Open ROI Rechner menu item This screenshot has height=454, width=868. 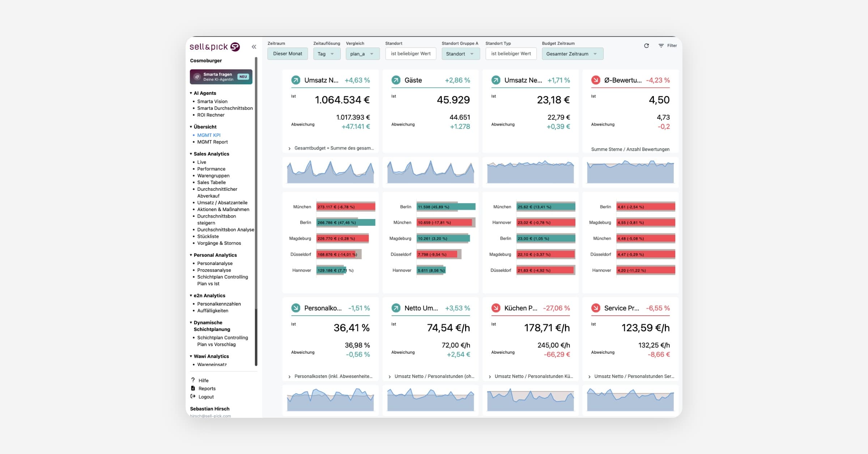tap(211, 115)
